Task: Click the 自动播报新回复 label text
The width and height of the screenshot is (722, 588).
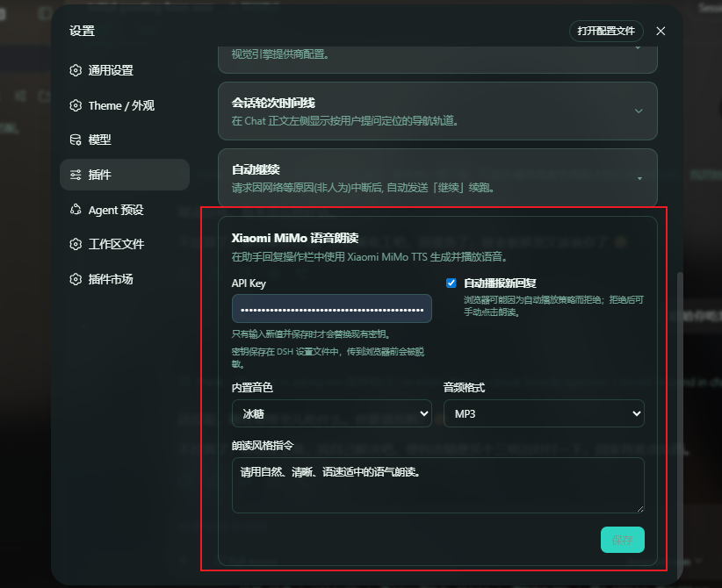Action: pos(500,283)
